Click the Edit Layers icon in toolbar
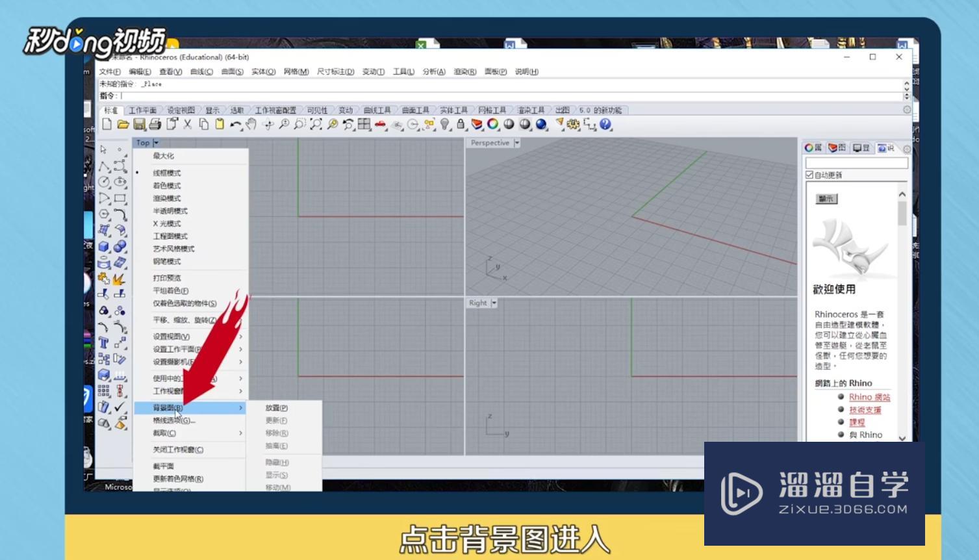The width and height of the screenshot is (979, 560). (477, 124)
